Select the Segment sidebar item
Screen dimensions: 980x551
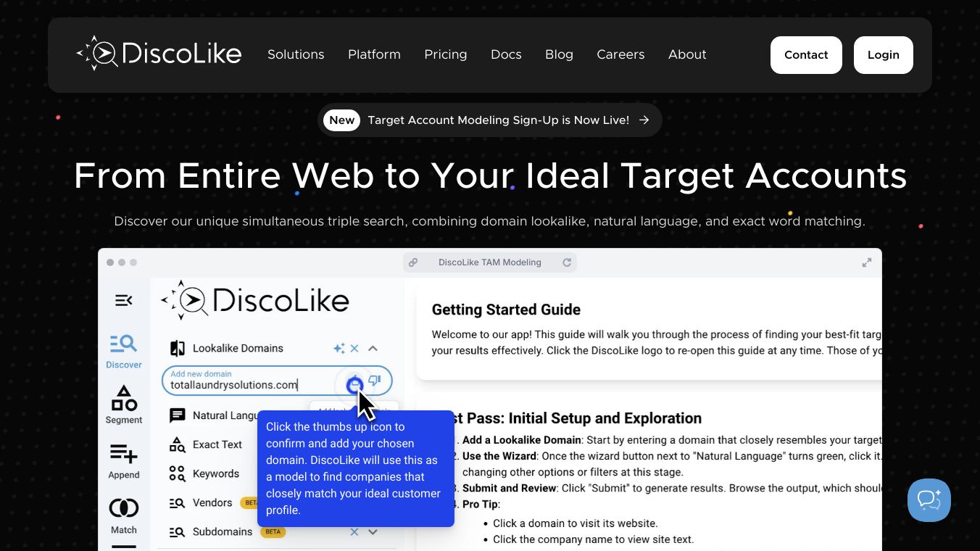coord(124,405)
